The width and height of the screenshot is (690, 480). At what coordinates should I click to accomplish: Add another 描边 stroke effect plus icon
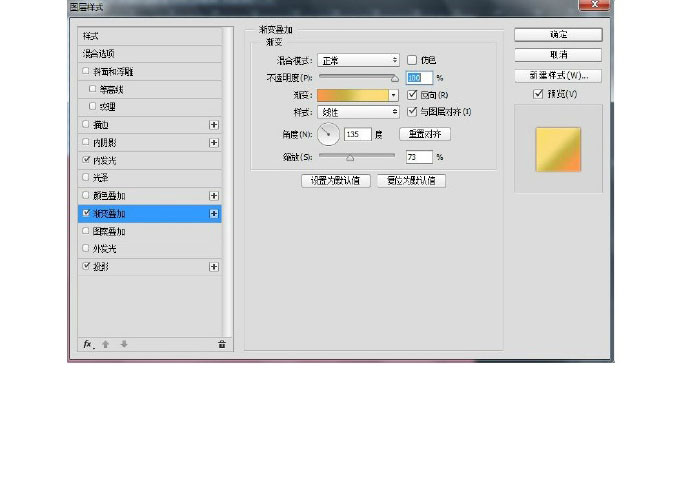(214, 125)
